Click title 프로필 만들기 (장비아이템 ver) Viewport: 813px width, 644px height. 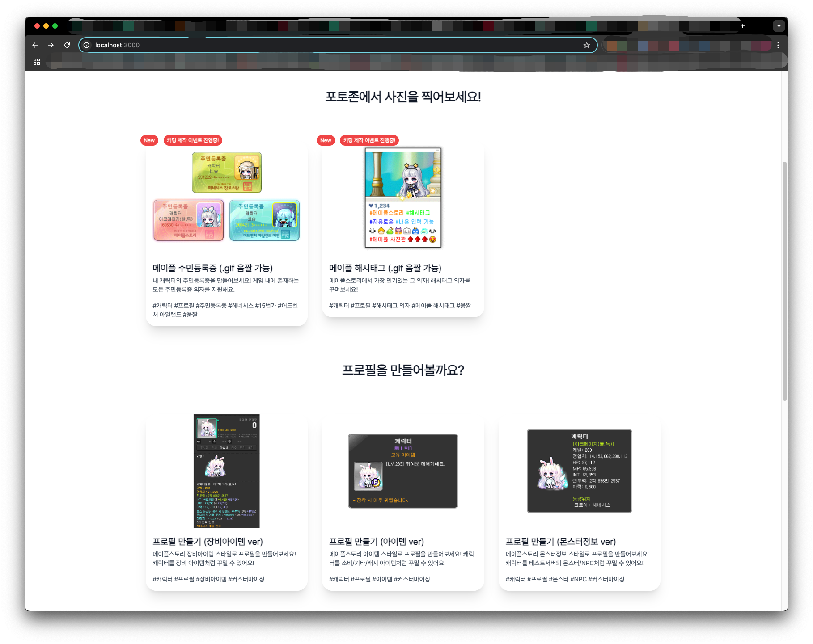coord(208,542)
